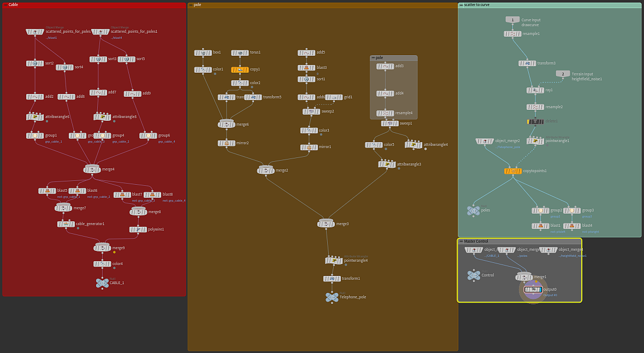Viewport: 644px width, 353px height.
Task: Select the mirror2 node icon
Action: coord(226,143)
